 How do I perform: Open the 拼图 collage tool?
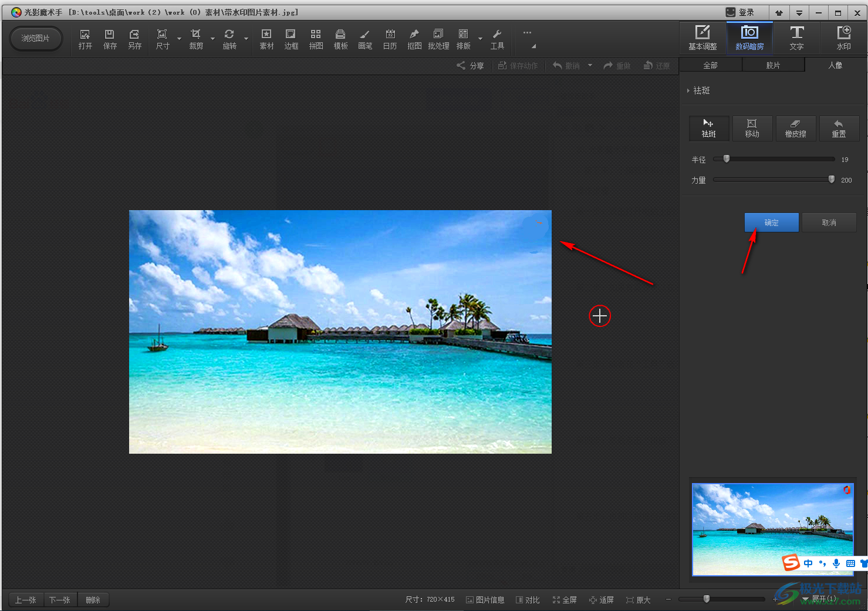[316, 39]
